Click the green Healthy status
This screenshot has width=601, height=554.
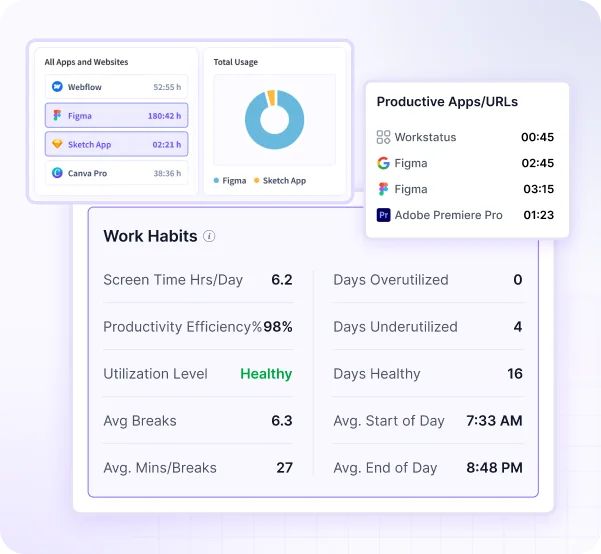click(x=266, y=374)
